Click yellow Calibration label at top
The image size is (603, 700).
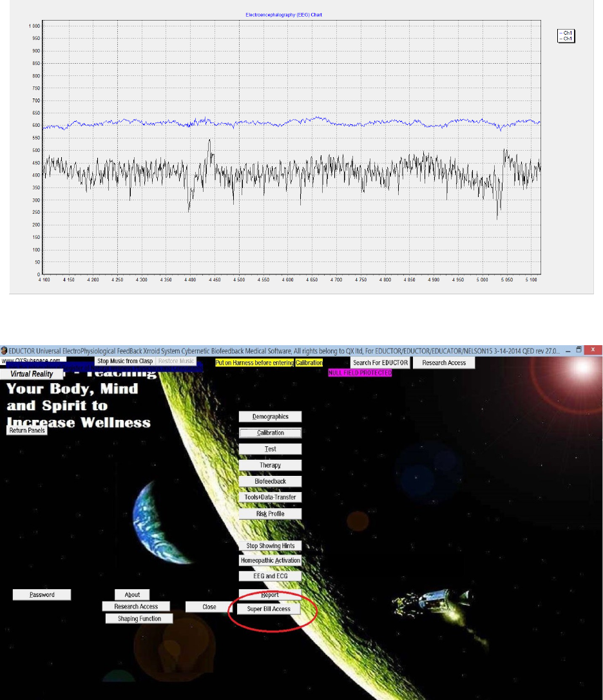[x=309, y=363]
